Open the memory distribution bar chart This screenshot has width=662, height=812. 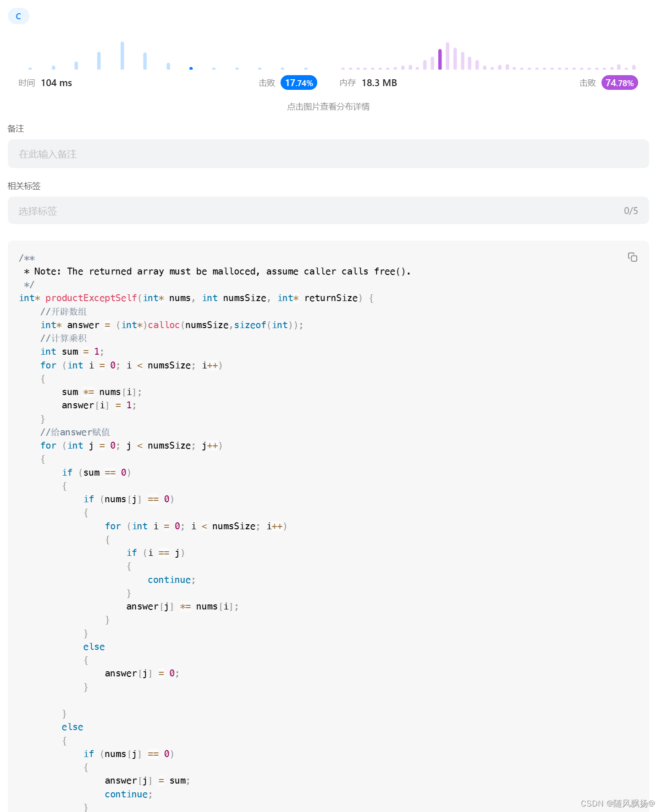(x=488, y=55)
